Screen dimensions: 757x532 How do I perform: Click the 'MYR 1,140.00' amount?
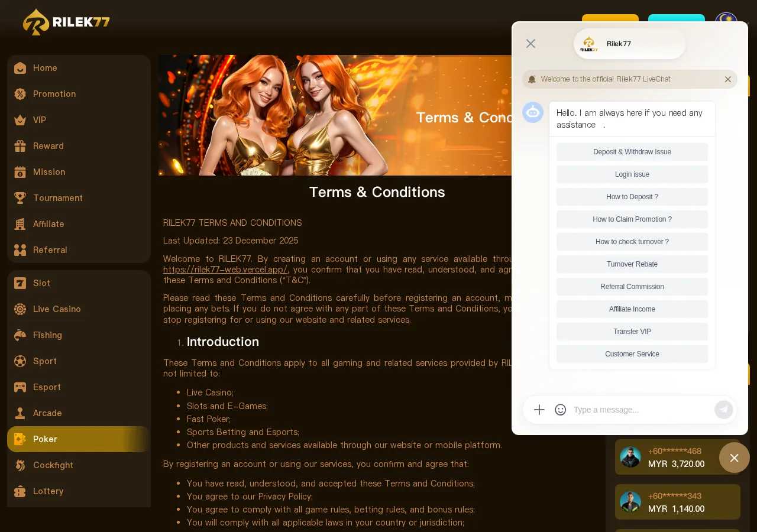point(676,509)
